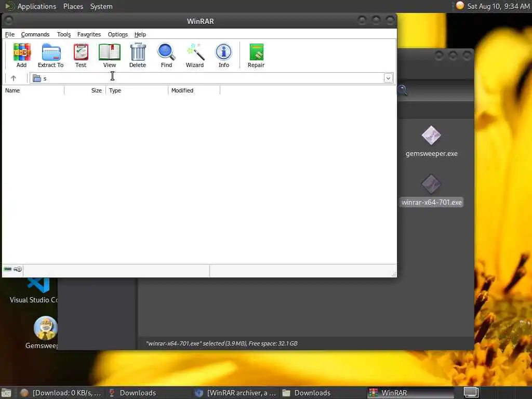Open the System panel menu
532x399 pixels.
point(101,6)
